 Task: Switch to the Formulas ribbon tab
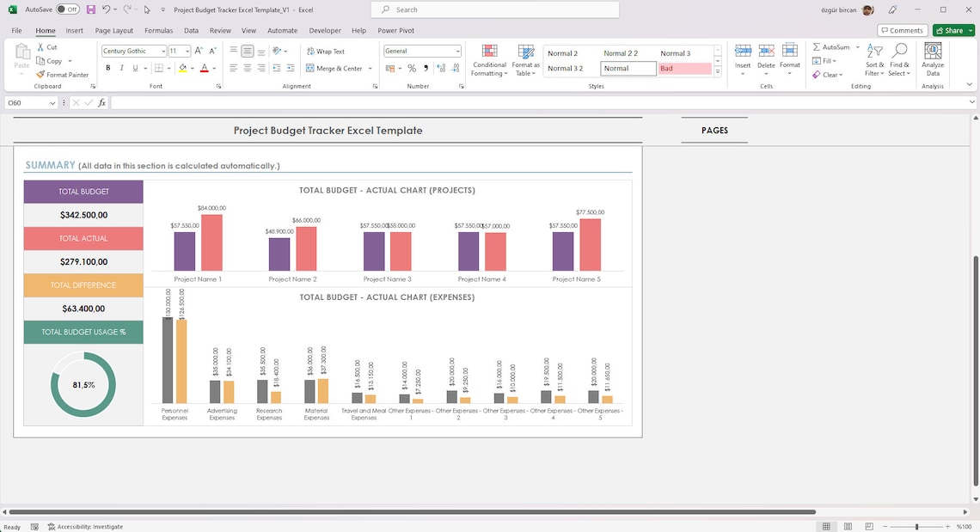(158, 30)
